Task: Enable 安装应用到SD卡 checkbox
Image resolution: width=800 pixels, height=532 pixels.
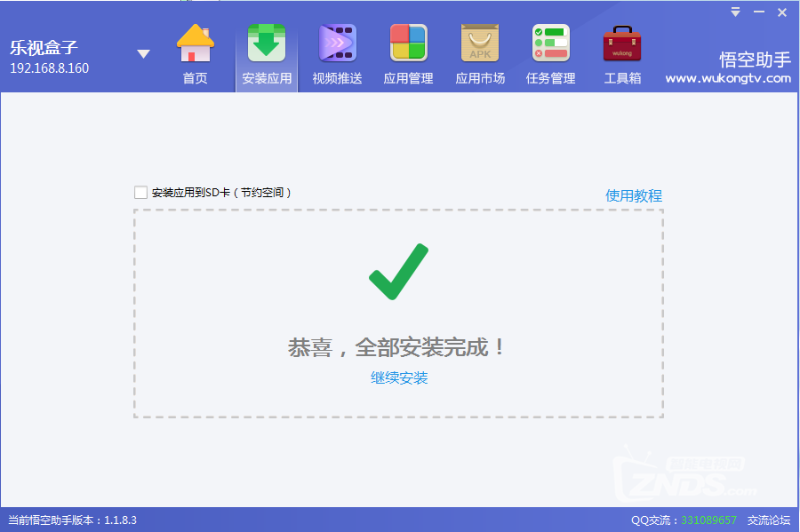Action: 140,192
